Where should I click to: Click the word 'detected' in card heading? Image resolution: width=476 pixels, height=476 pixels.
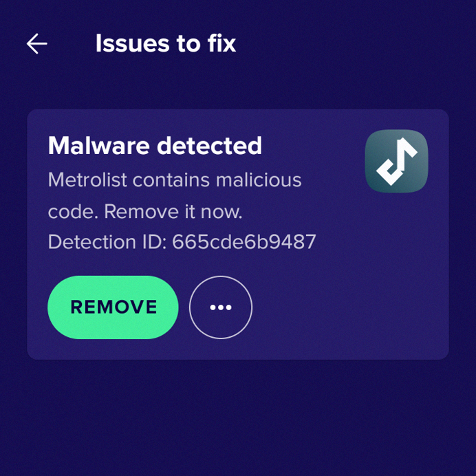210,146
